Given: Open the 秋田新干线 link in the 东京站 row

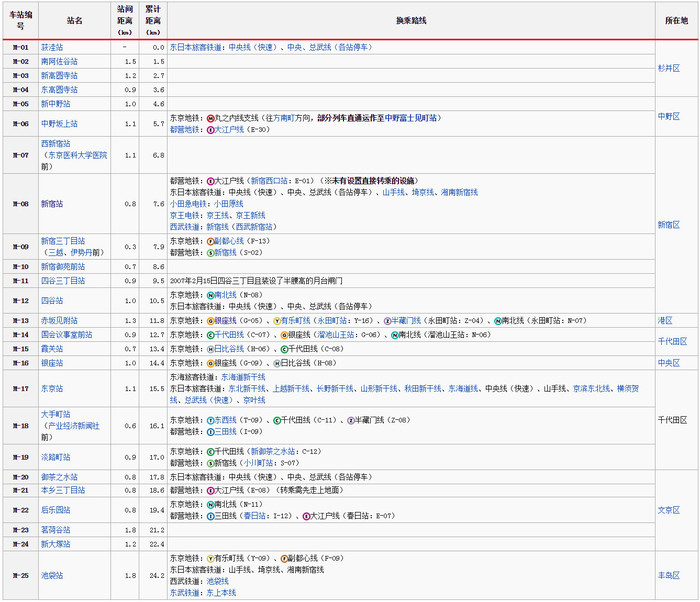Looking at the screenshot, I should (x=422, y=389).
